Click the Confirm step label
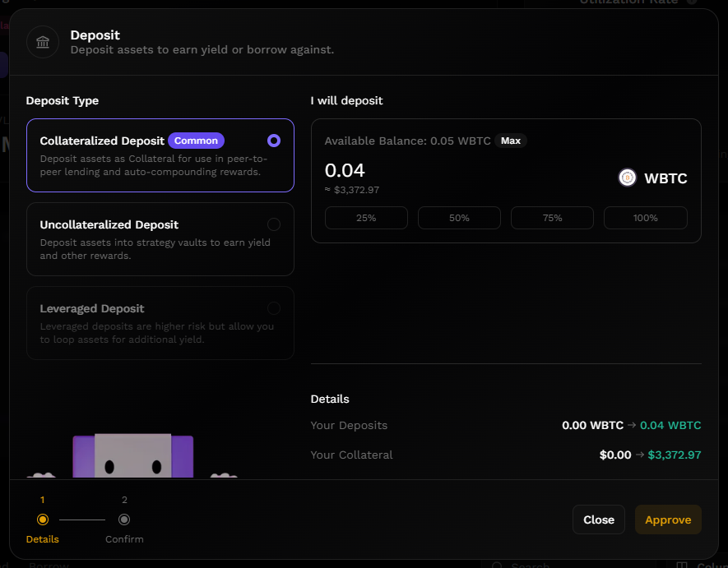Image resolution: width=728 pixels, height=568 pixels. [x=124, y=539]
